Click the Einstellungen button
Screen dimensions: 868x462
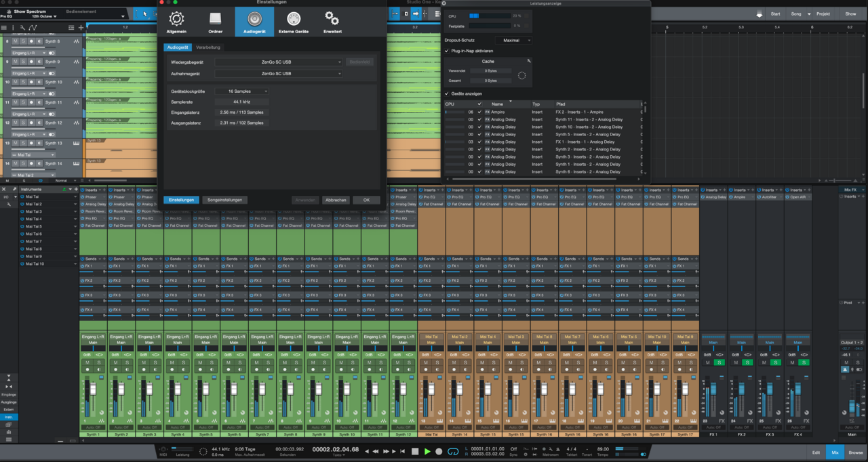182,200
